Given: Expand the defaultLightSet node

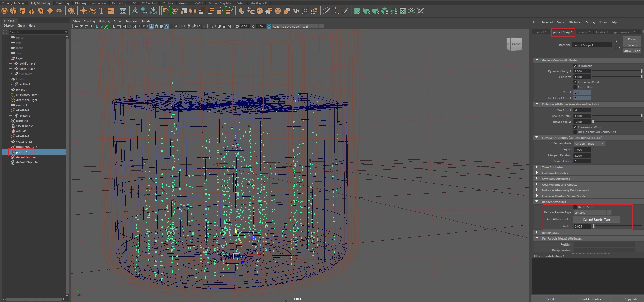Looking at the screenshot, I should coord(9,157).
